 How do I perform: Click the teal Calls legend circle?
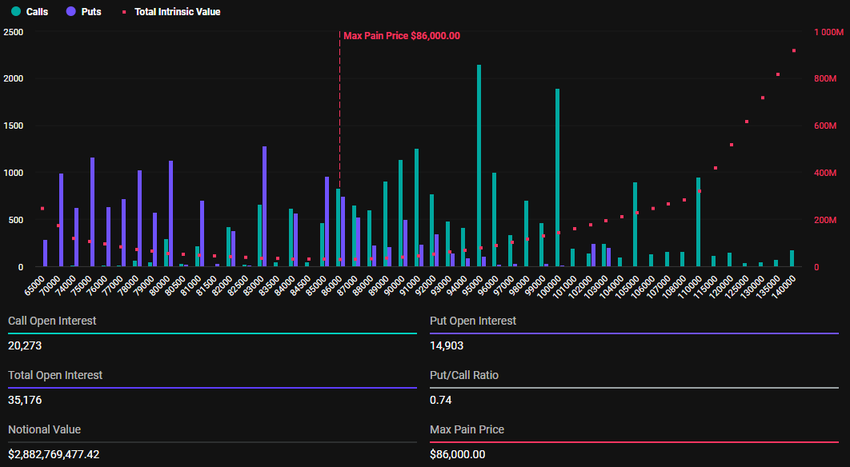16,12
